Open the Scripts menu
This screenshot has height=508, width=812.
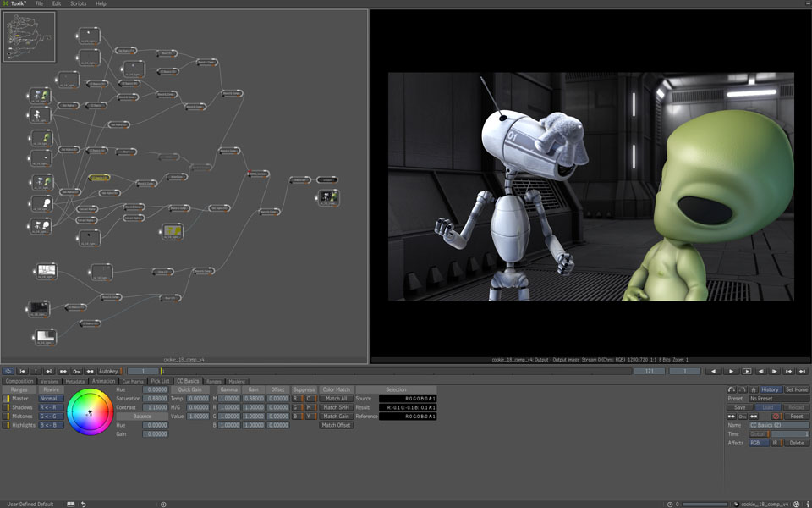(x=78, y=4)
